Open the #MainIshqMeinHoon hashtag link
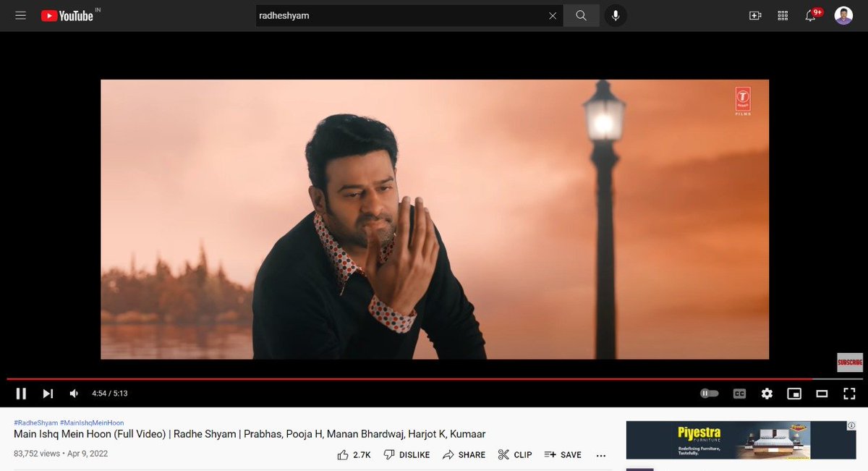This screenshot has height=471, width=868. [x=92, y=423]
